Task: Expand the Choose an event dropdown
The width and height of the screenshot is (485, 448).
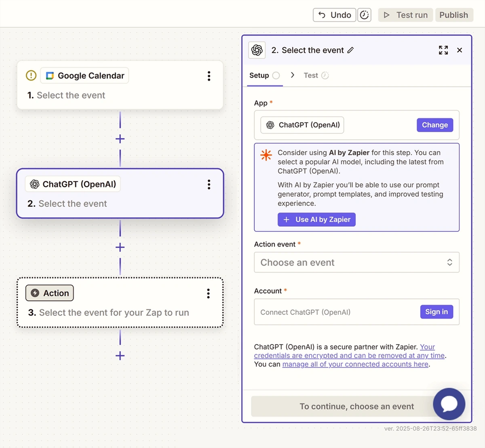Action: coord(357,263)
